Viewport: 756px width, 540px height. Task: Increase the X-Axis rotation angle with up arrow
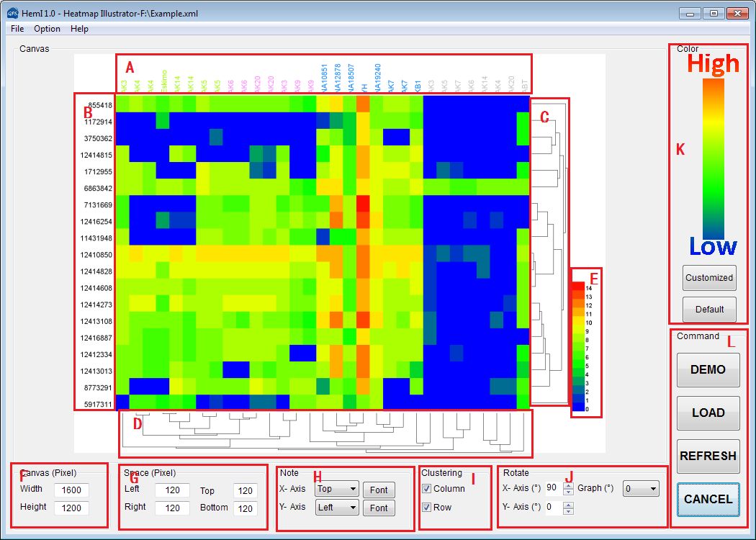pyautogui.click(x=569, y=485)
